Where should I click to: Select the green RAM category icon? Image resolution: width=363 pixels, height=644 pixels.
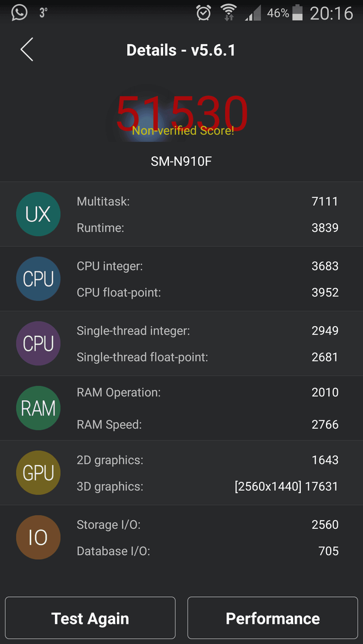(38, 408)
